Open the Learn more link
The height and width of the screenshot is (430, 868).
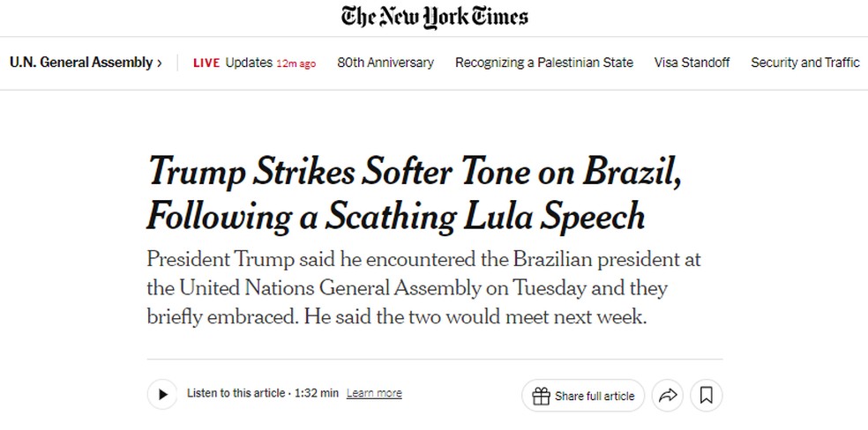(374, 394)
